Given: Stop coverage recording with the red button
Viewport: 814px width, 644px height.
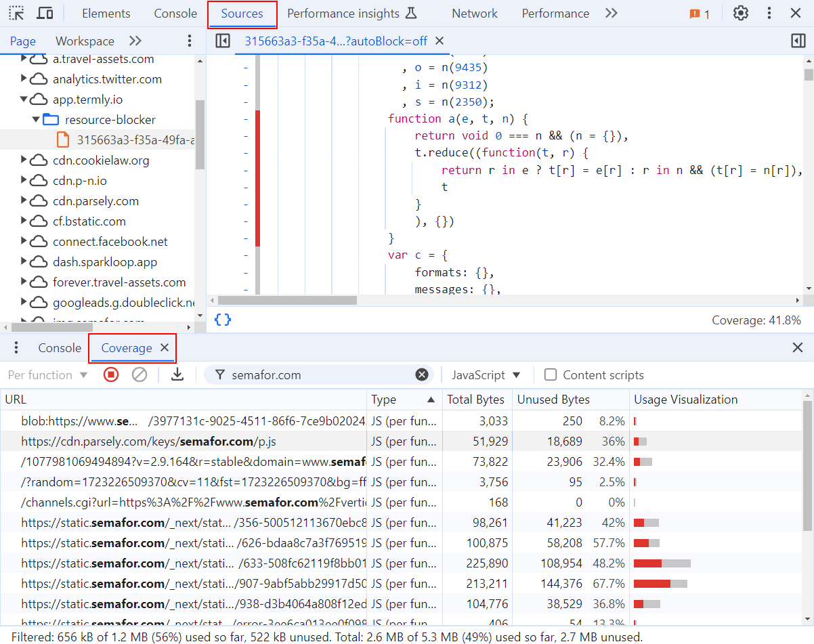Looking at the screenshot, I should tap(110, 374).
